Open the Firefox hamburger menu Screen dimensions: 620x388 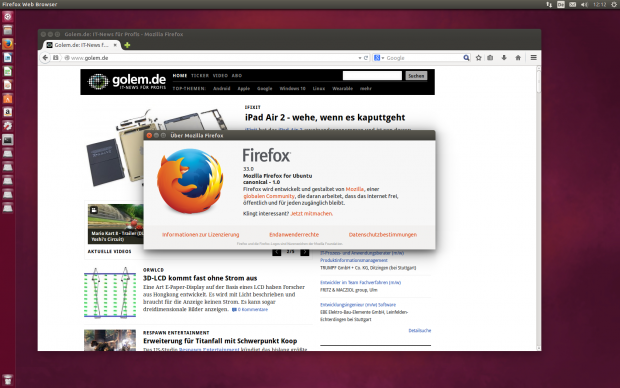click(x=533, y=58)
